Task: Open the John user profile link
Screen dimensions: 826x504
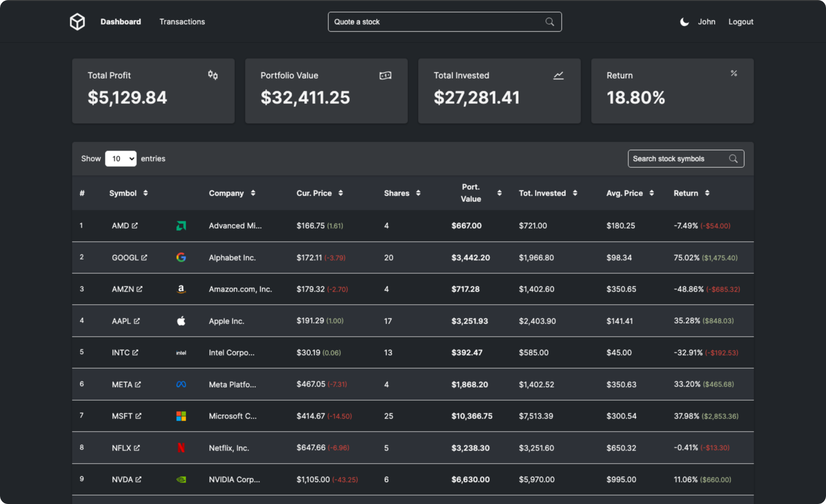Action: pos(706,22)
